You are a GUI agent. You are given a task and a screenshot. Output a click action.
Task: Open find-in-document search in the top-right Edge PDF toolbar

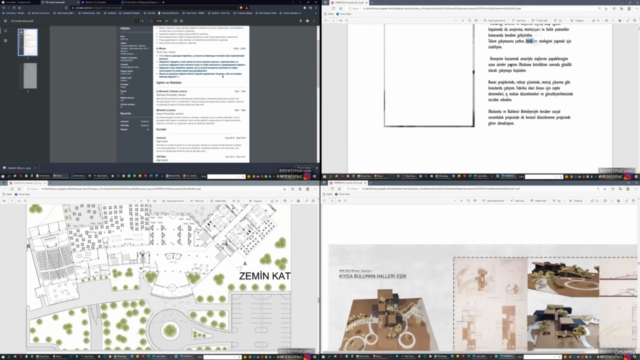(347, 20)
